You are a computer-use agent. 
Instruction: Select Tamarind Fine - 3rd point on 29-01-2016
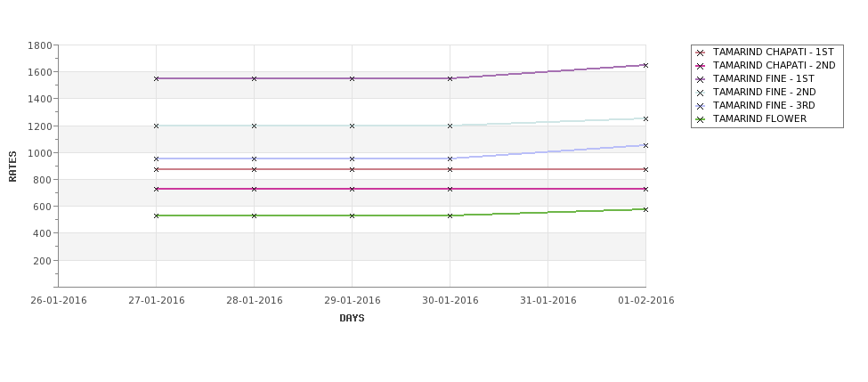(x=352, y=158)
